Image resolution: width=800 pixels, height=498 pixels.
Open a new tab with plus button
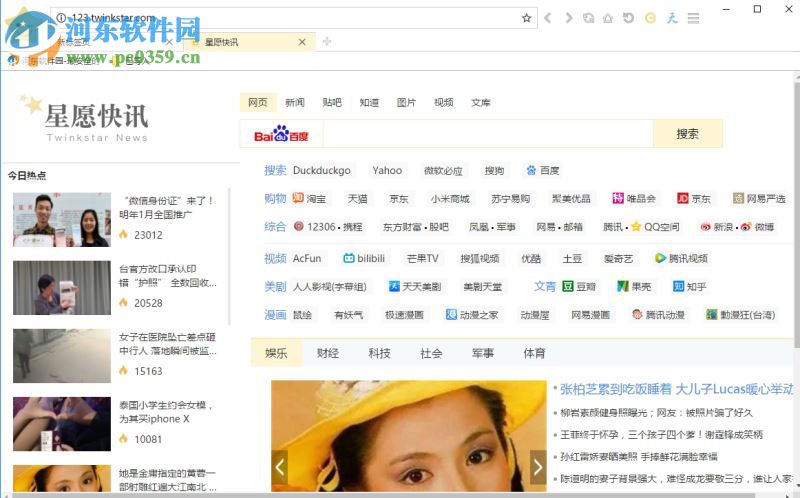(x=327, y=42)
